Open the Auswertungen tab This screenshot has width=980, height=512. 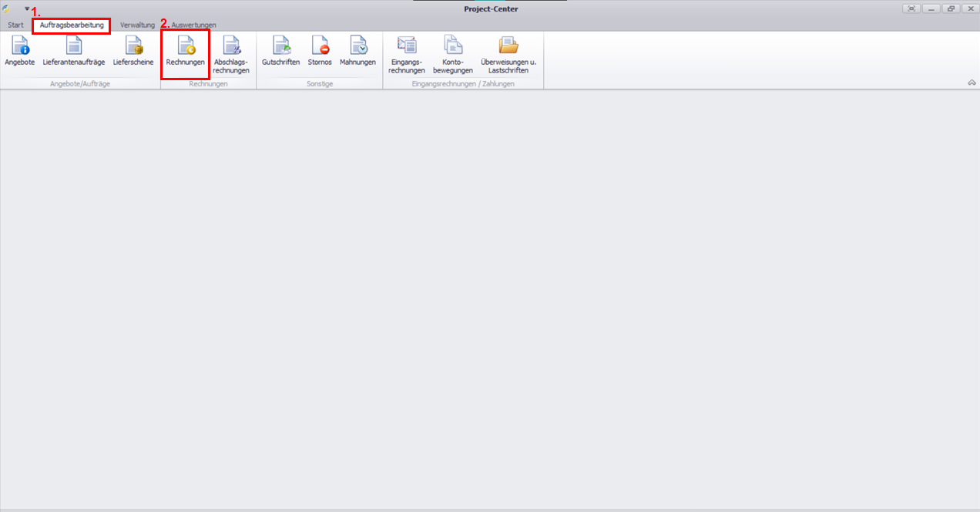coord(193,25)
